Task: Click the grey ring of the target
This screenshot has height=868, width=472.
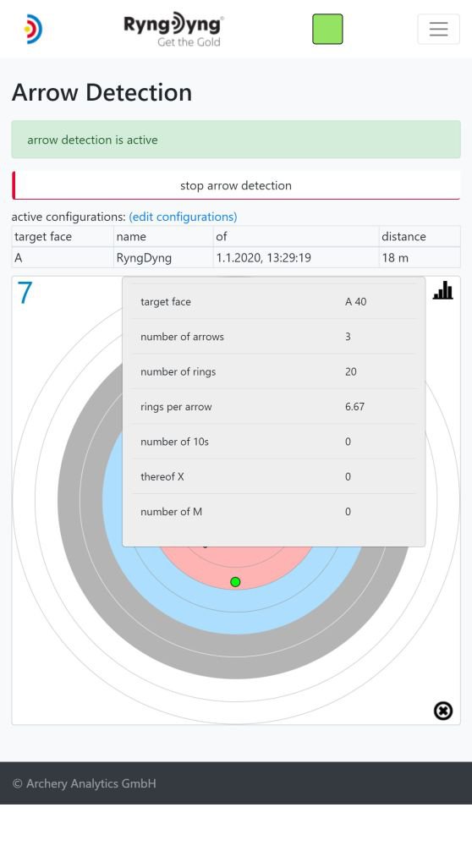Action: click(x=236, y=656)
